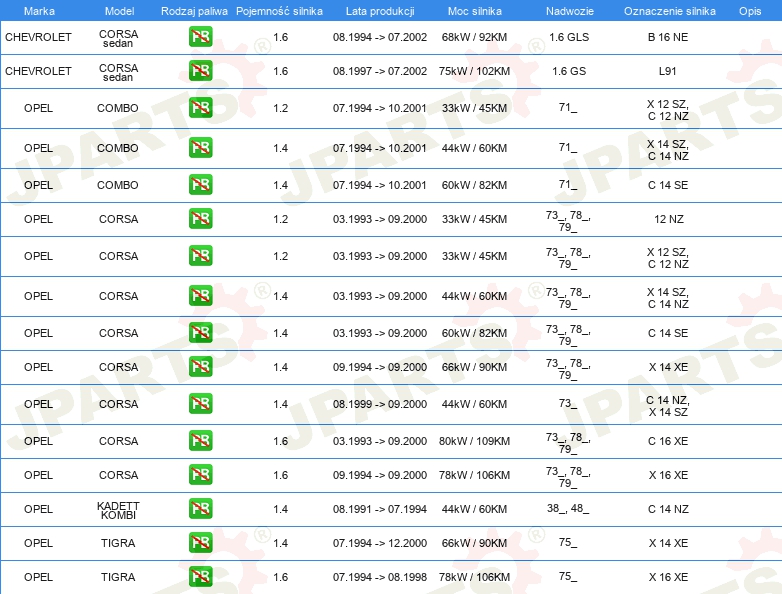The height and width of the screenshot is (594, 782).
Task: Click 09.1994 -> 09.2000 in Corsa X 16 XE row
Action: 380,475
